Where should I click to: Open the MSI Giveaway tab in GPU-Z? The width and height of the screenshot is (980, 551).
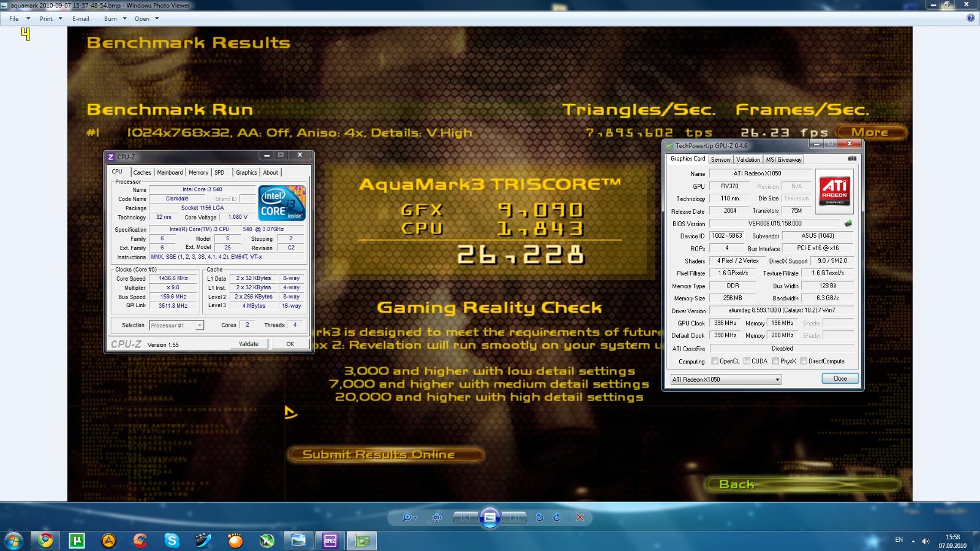click(x=783, y=159)
